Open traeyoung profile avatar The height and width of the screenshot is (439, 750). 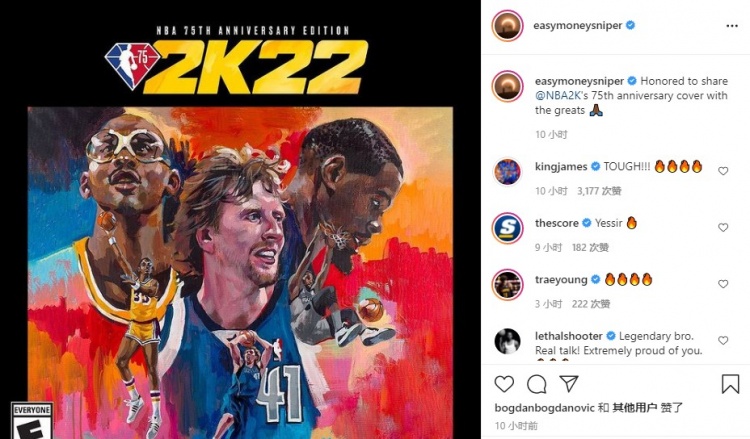507,285
